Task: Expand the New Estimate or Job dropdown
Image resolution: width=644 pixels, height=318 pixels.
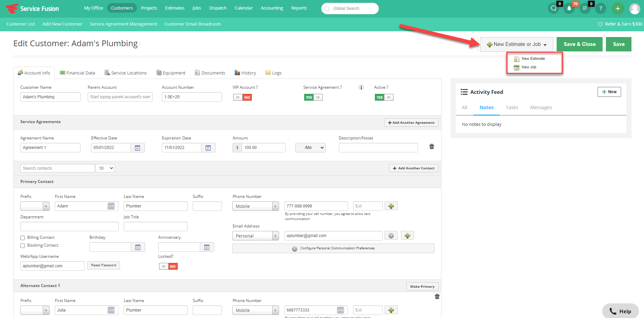Action: click(x=517, y=44)
